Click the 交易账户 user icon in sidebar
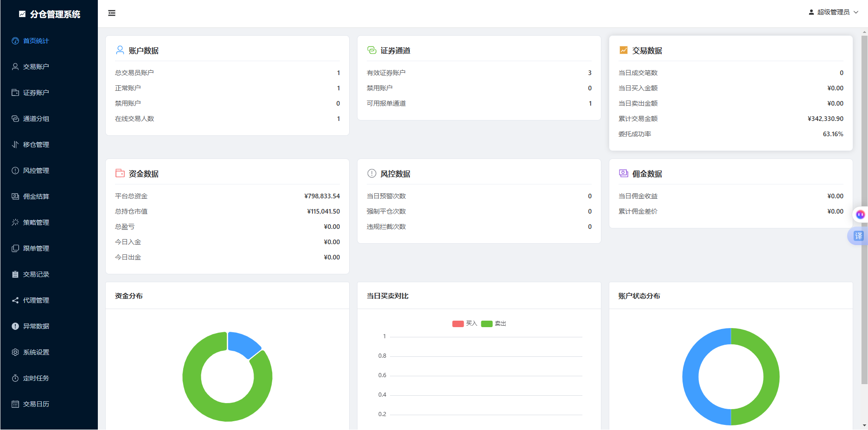868x430 pixels. click(15, 67)
